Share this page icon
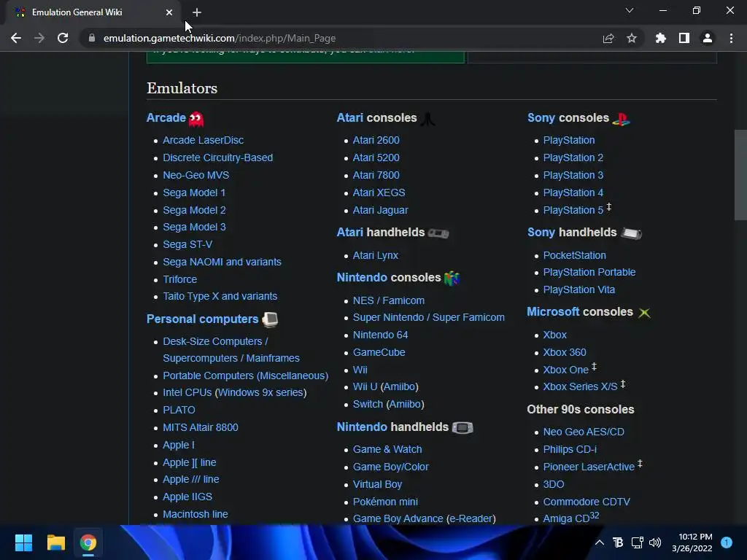Image resolution: width=747 pixels, height=560 pixels. click(608, 38)
